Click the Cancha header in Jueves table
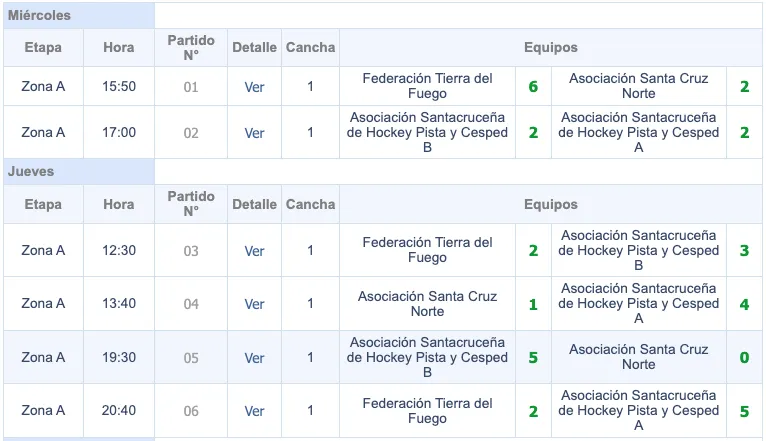Screen dimensions: 766x441 pos(310,204)
